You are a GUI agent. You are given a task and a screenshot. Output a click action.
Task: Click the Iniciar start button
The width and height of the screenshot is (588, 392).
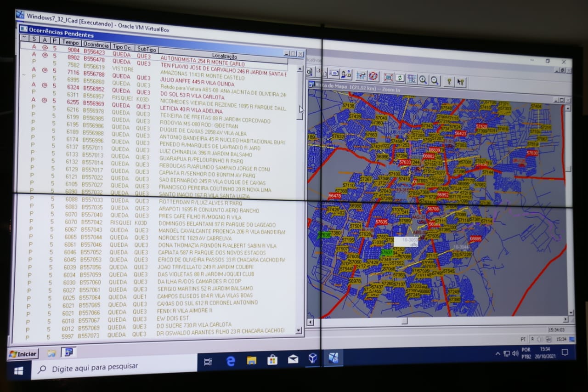point(23,354)
